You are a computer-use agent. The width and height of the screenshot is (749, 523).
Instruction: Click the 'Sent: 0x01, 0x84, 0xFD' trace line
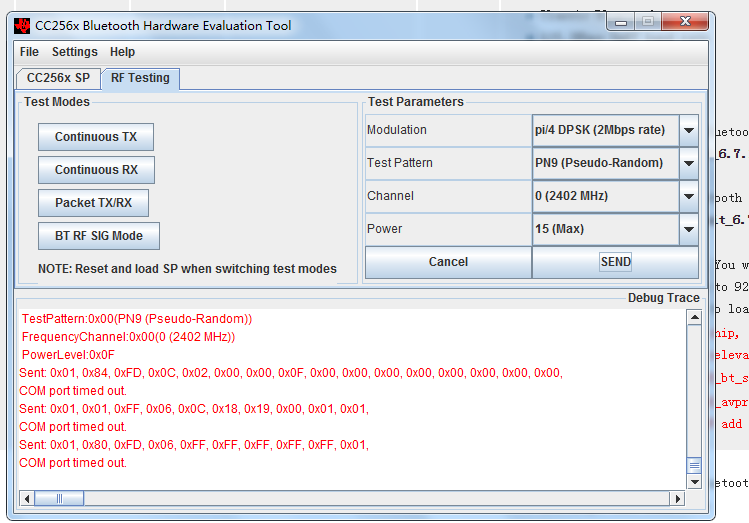click(291, 373)
